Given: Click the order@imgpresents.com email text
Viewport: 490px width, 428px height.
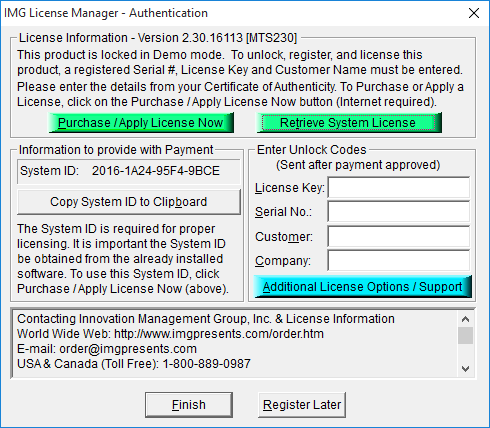Looking at the screenshot, I should point(128,349).
